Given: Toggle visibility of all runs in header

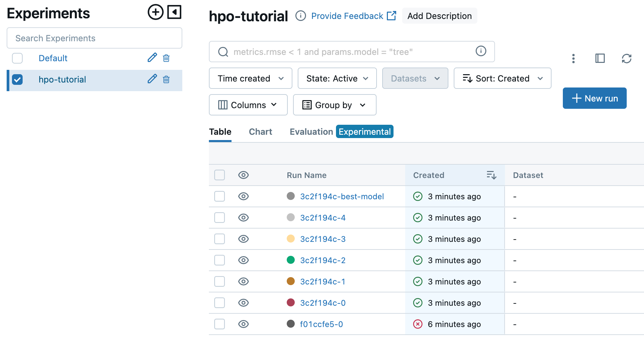Looking at the screenshot, I should [x=243, y=175].
